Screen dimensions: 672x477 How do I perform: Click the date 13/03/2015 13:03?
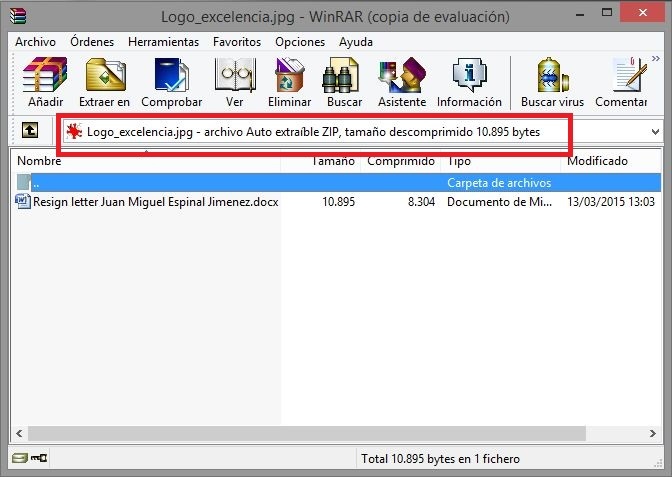point(611,201)
